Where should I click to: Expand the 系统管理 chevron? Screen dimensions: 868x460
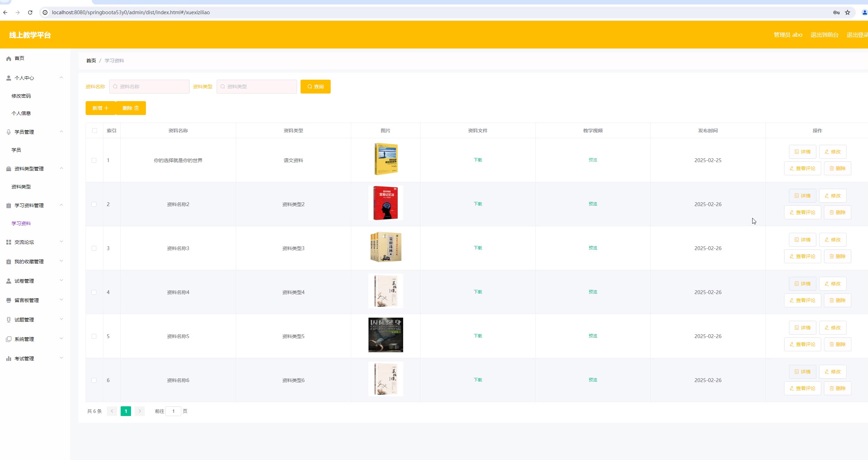pyautogui.click(x=61, y=339)
